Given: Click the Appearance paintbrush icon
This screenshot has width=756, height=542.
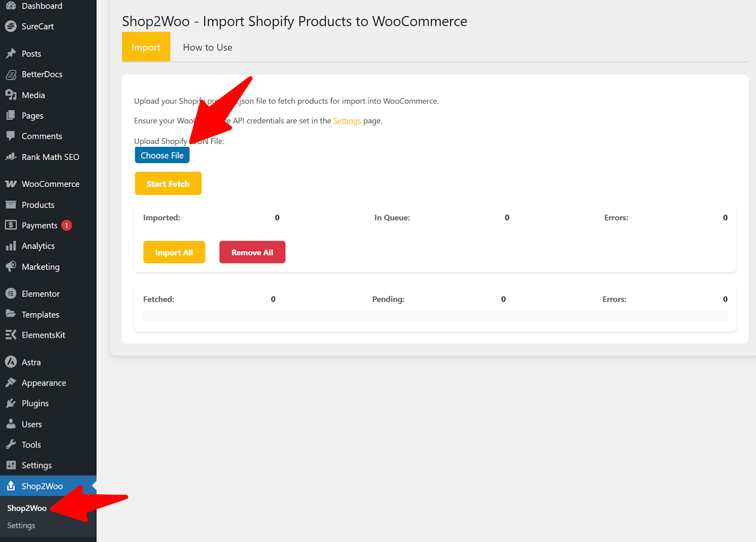Looking at the screenshot, I should click(x=10, y=382).
